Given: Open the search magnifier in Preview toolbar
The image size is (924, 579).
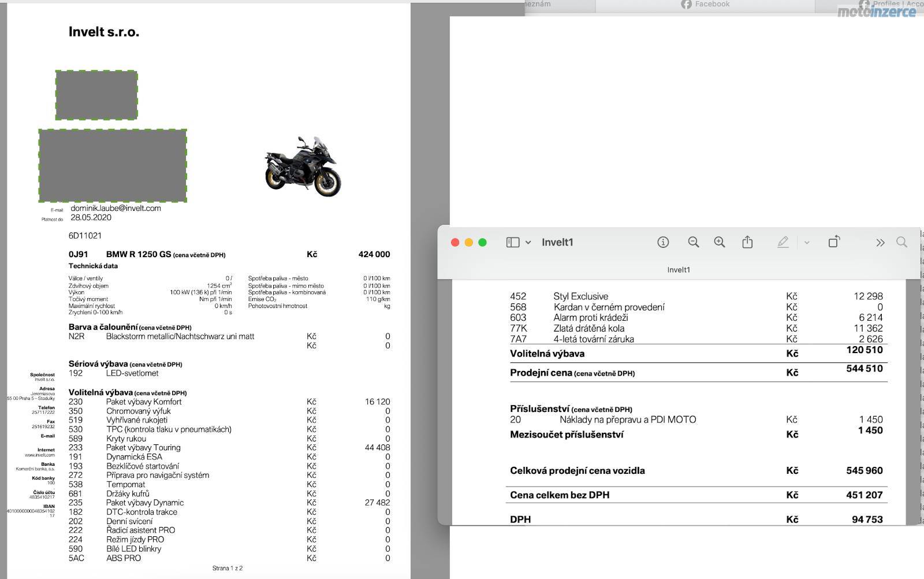Looking at the screenshot, I should (x=901, y=242).
